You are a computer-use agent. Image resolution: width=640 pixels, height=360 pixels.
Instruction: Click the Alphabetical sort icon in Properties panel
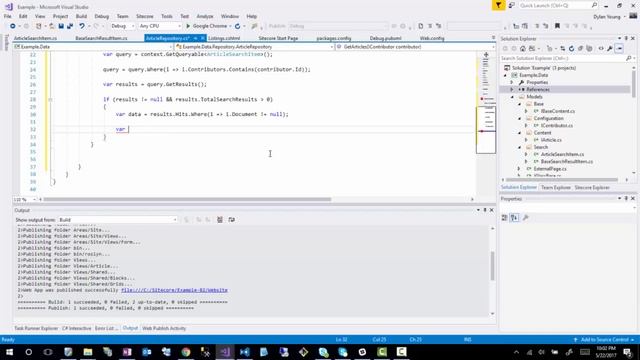point(514,218)
